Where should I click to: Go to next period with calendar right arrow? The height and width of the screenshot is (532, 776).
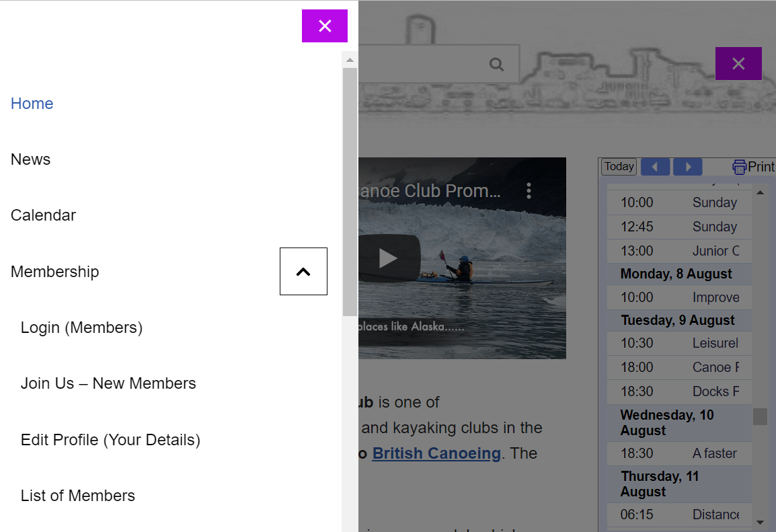pos(687,166)
